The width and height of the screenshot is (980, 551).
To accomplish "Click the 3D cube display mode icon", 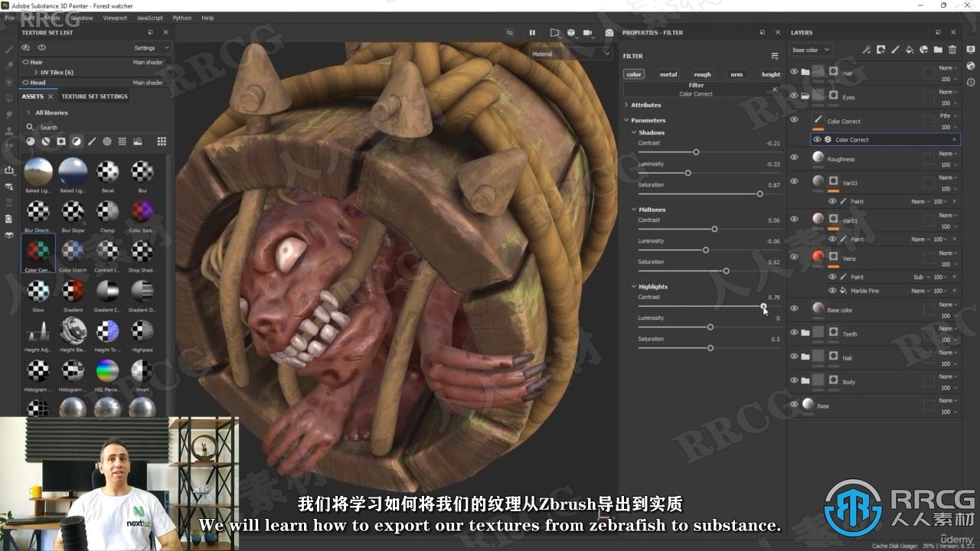I will [x=571, y=33].
